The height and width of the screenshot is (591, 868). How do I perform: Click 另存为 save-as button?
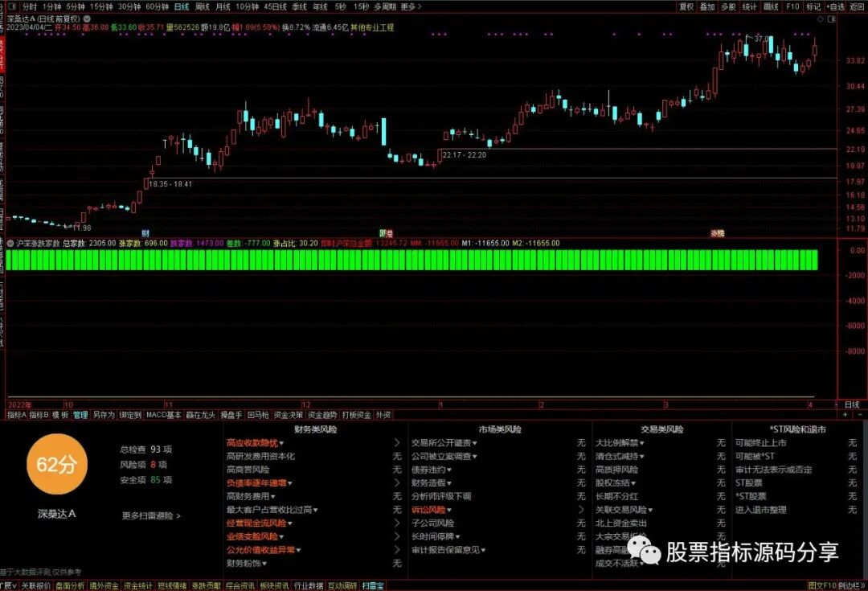(x=104, y=415)
